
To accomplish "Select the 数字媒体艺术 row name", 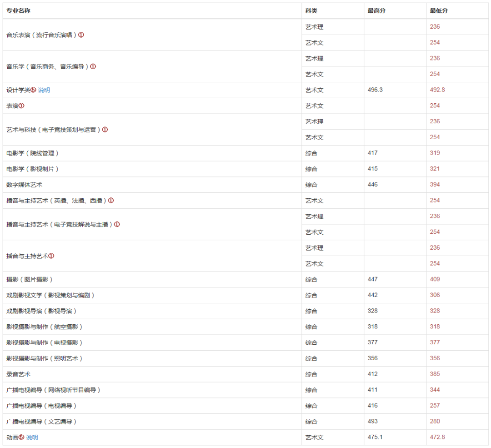I will click(24, 185).
